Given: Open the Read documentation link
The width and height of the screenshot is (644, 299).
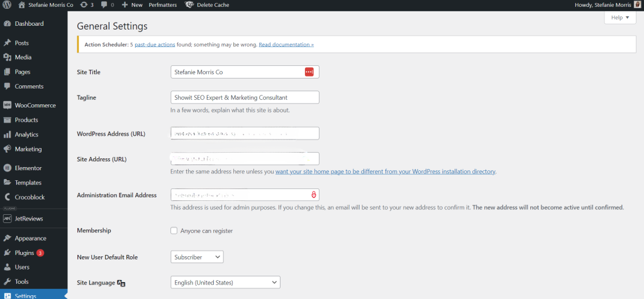Looking at the screenshot, I should (286, 45).
